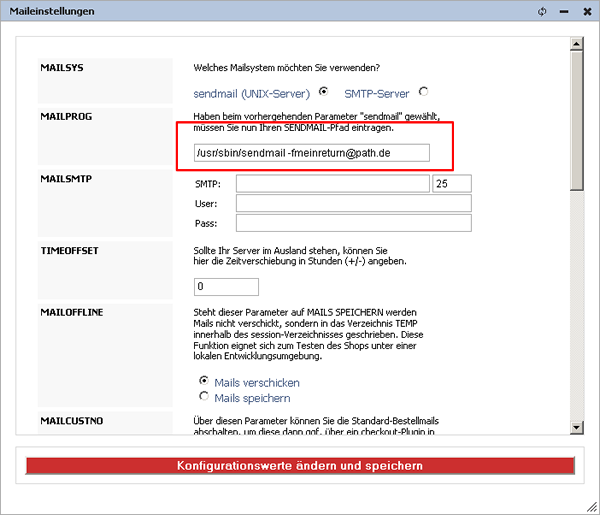Click the SMTP port field showing 25
The height and width of the screenshot is (515, 600).
click(452, 185)
